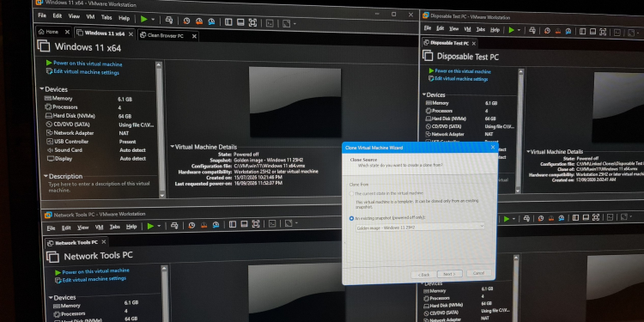Click stretch guest icon in Windows 11 x64 toolbar

pos(286,24)
